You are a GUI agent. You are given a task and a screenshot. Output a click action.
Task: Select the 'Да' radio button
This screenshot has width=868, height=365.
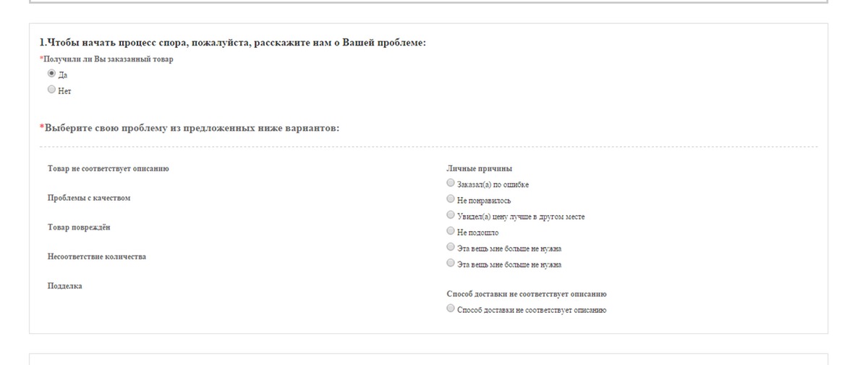pos(51,74)
